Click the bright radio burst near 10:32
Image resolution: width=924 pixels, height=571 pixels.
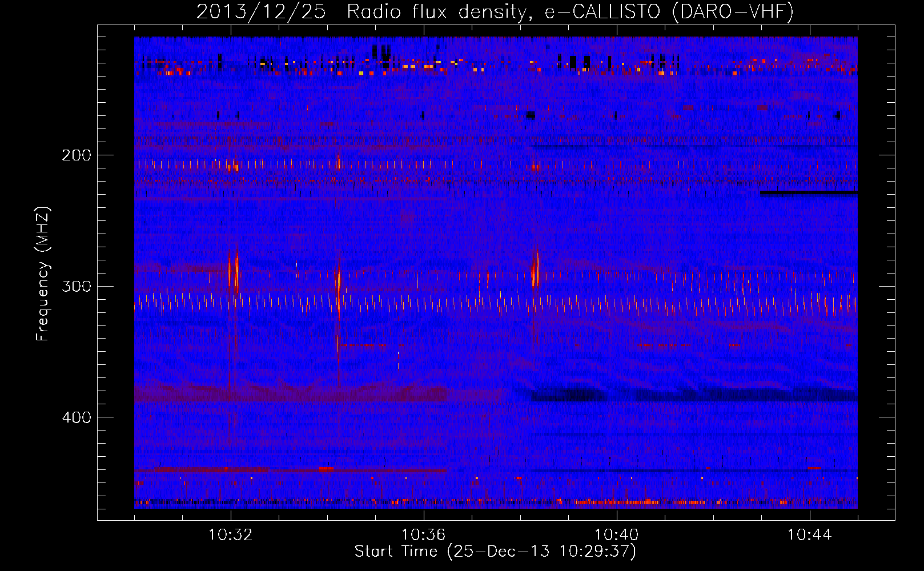[233, 271]
